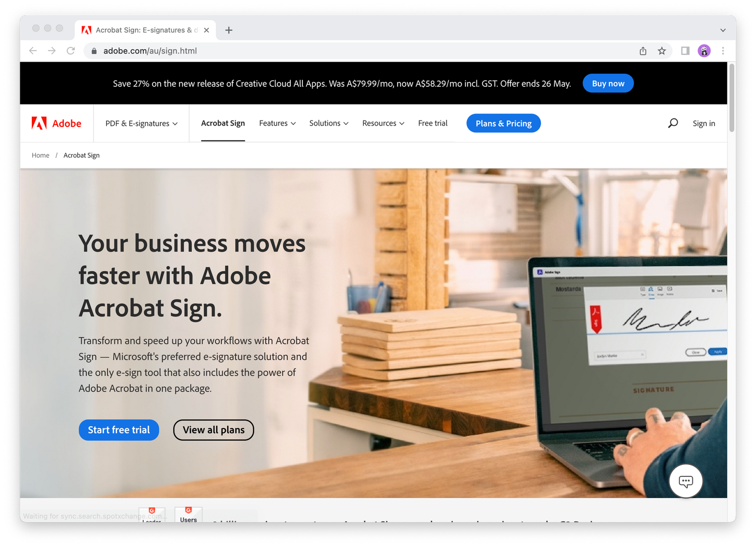Open the browser profile avatar
The width and height of the screenshot is (756, 547).
tap(704, 51)
